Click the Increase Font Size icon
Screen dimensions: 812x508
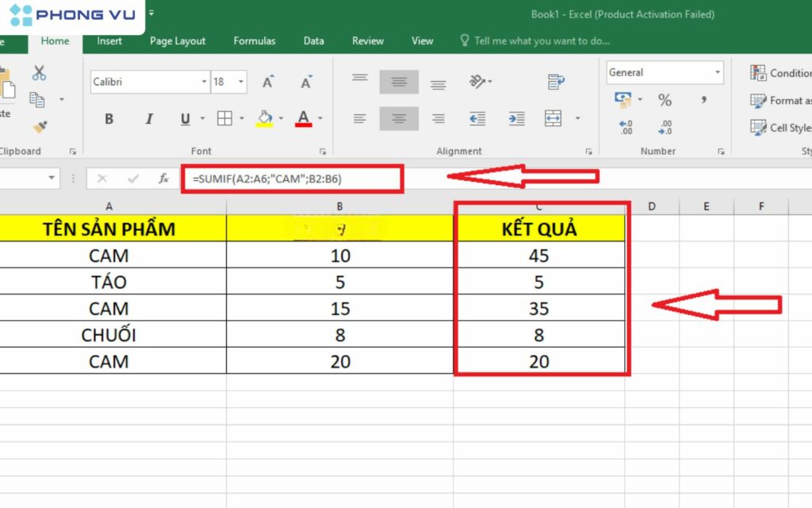tap(268, 82)
